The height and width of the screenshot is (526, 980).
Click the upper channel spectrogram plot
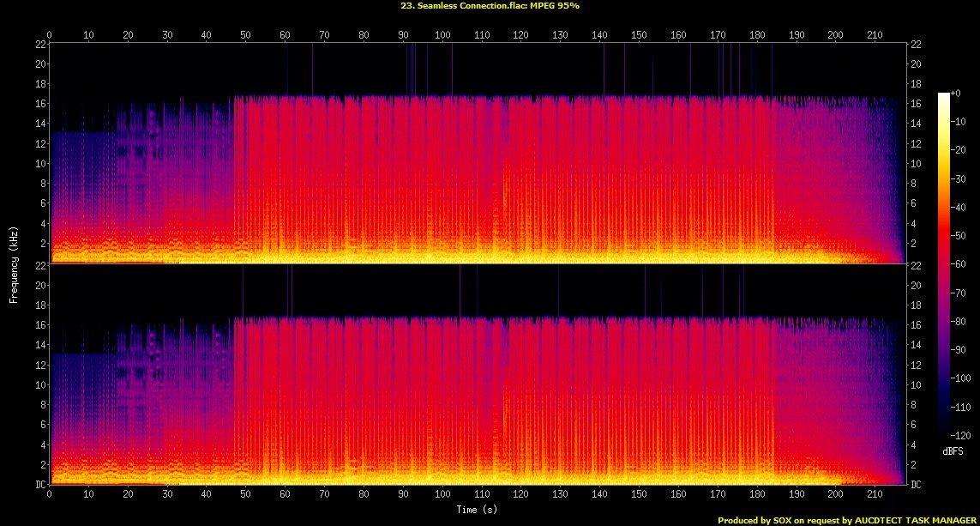(x=478, y=153)
